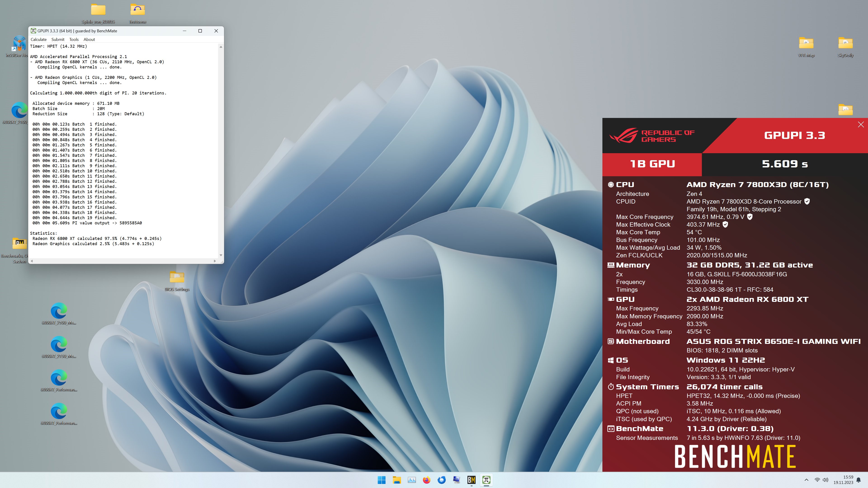The width and height of the screenshot is (868, 488).
Task: Click the PI value output line 5895585A0
Action: (x=87, y=223)
